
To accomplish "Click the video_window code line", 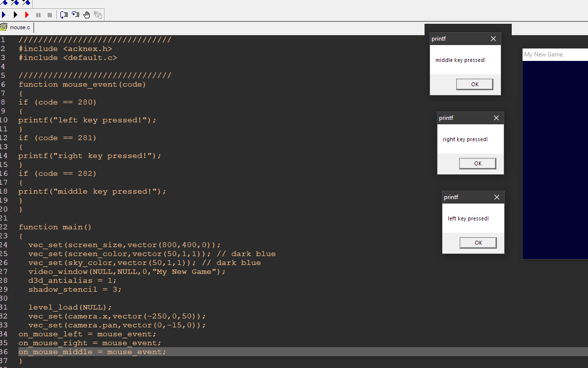I will [127, 271].
